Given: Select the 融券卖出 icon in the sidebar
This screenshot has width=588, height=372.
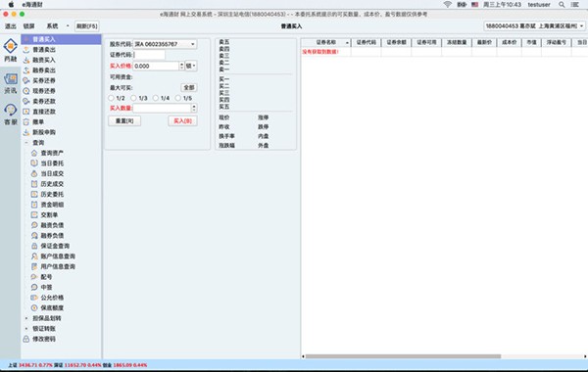Looking at the screenshot, I should point(26,70).
